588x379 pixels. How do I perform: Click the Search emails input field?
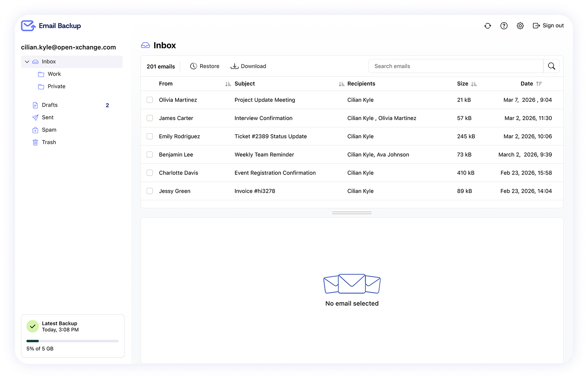(456, 66)
